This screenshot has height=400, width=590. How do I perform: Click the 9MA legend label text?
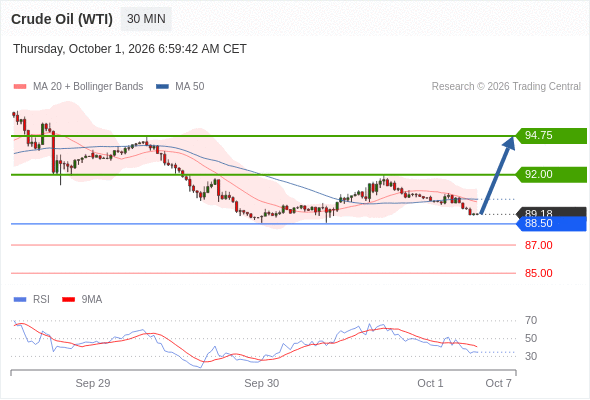coord(92,300)
